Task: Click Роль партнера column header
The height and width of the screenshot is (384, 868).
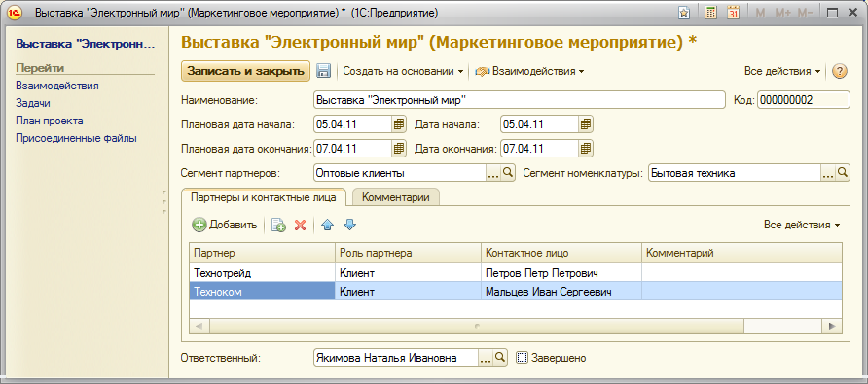Action: (408, 253)
